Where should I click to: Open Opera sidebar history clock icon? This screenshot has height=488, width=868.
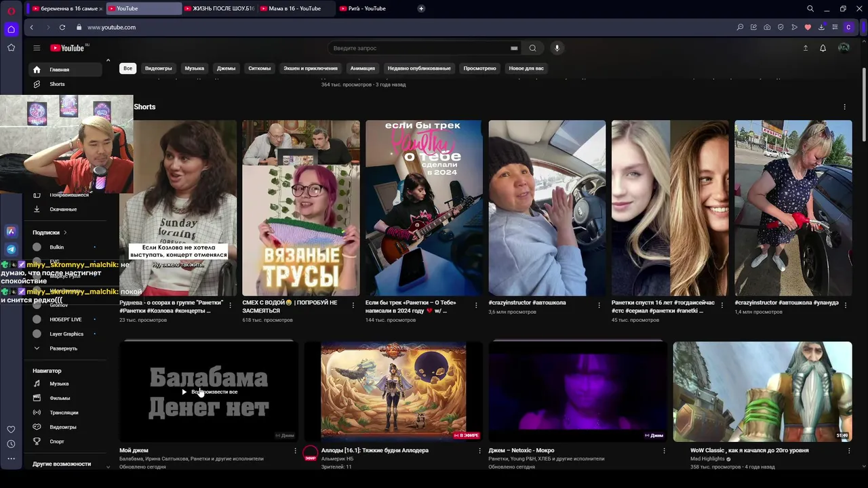[x=11, y=444]
